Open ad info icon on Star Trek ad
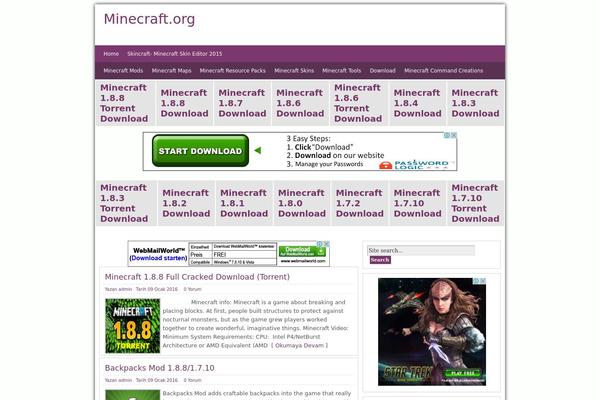This screenshot has width=600, height=400. (477, 281)
